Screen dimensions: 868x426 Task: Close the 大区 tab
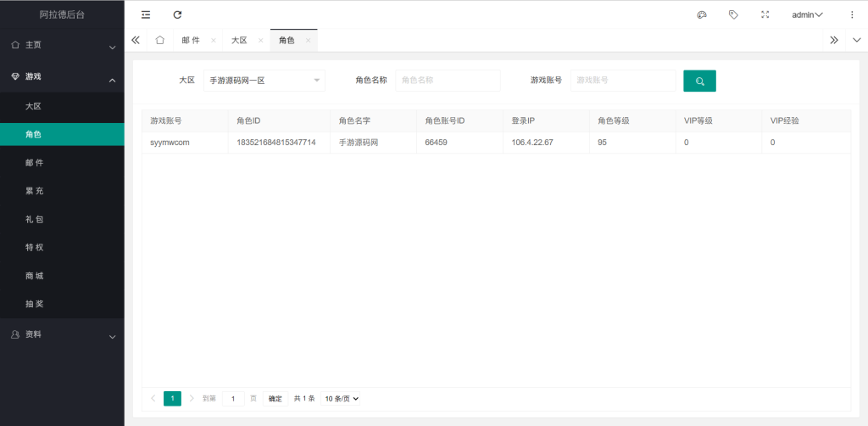pos(261,41)
